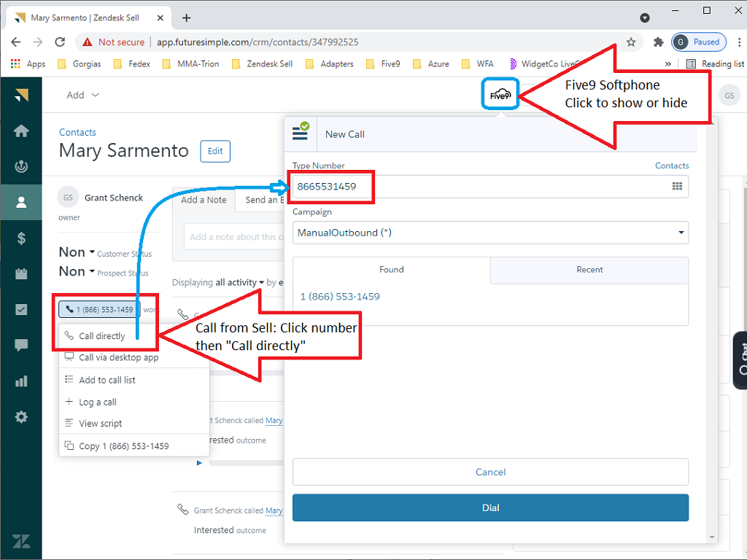Screen dimensions: 747x560
Task: Expand the Add dropdown in top bar
Action: pos(82,95)
